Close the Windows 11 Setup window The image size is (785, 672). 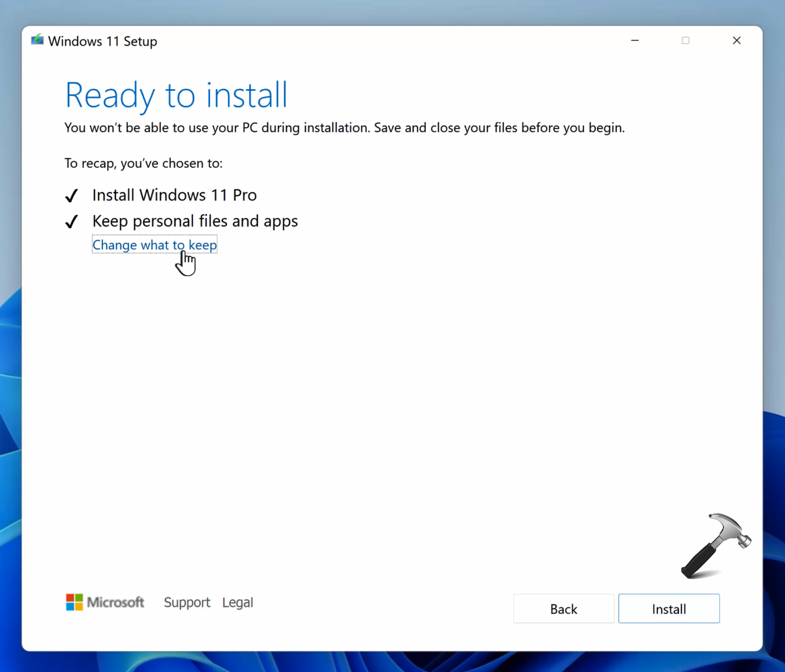(736, 40)
